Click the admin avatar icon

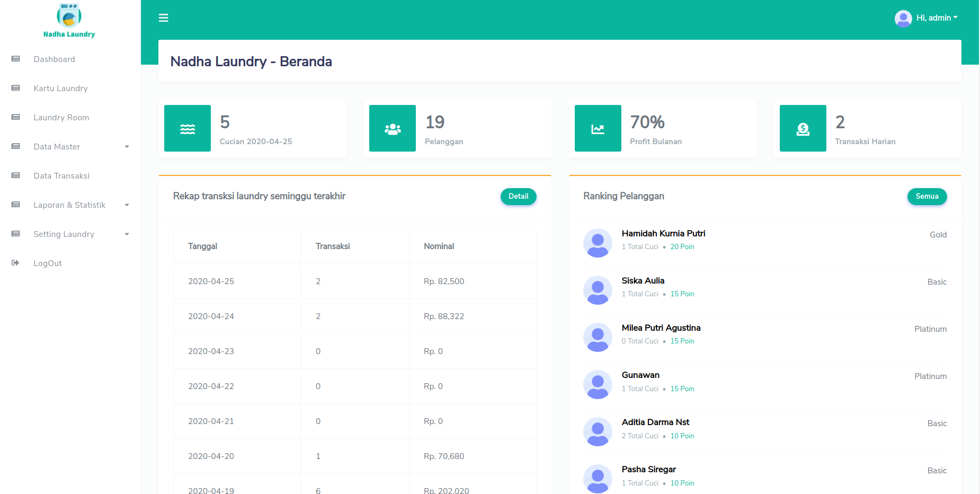pyautogui.click(x=903, y=19)
